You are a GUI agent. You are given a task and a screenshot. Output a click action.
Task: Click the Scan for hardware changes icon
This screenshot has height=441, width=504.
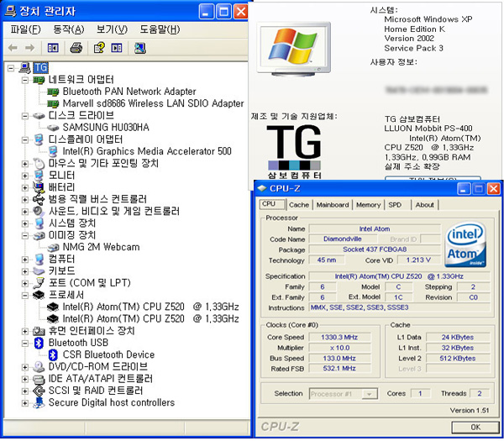pyautogui.click(x=140, y=48)
